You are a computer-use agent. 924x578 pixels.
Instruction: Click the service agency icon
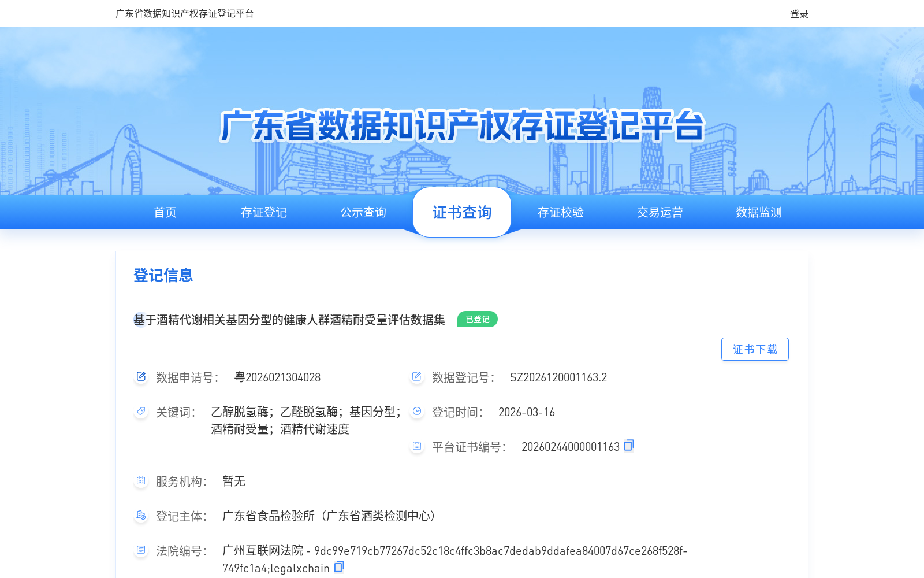click(x=141, y=481)
